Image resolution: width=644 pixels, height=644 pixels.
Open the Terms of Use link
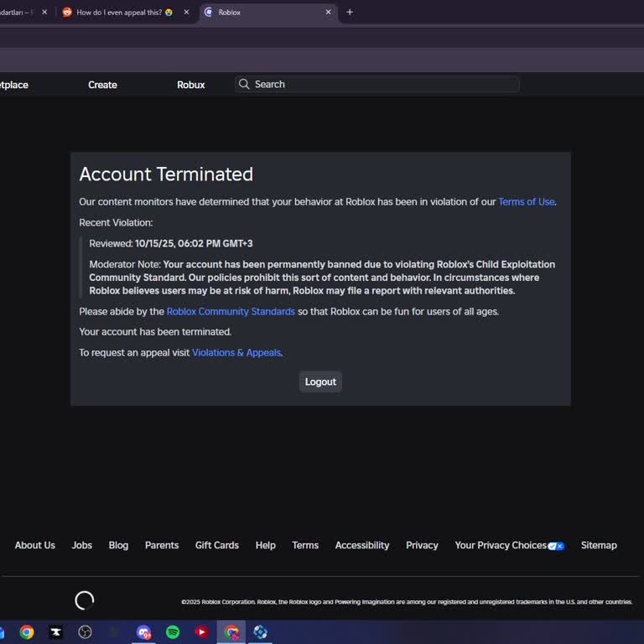click(527, 201)
